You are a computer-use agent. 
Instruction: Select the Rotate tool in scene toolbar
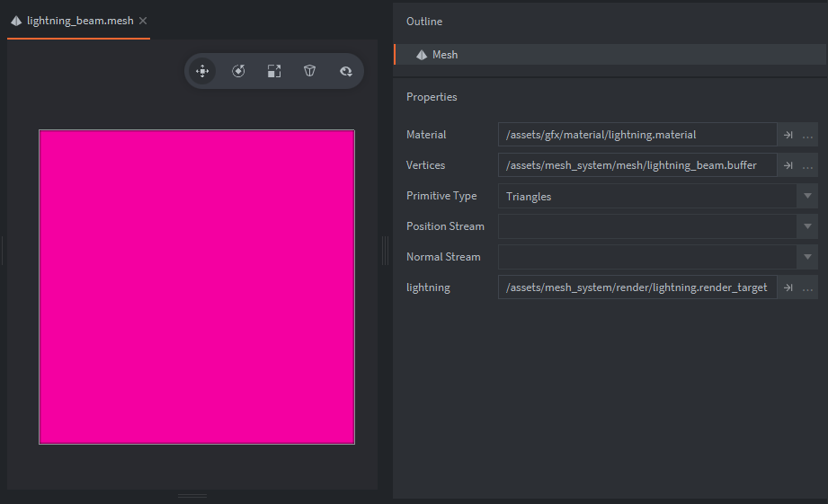point(238,71)
